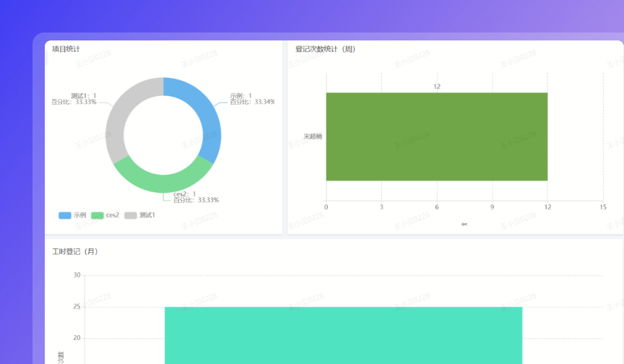Click the y-axis tick label 20
The image size is (624, 364).
77,338
